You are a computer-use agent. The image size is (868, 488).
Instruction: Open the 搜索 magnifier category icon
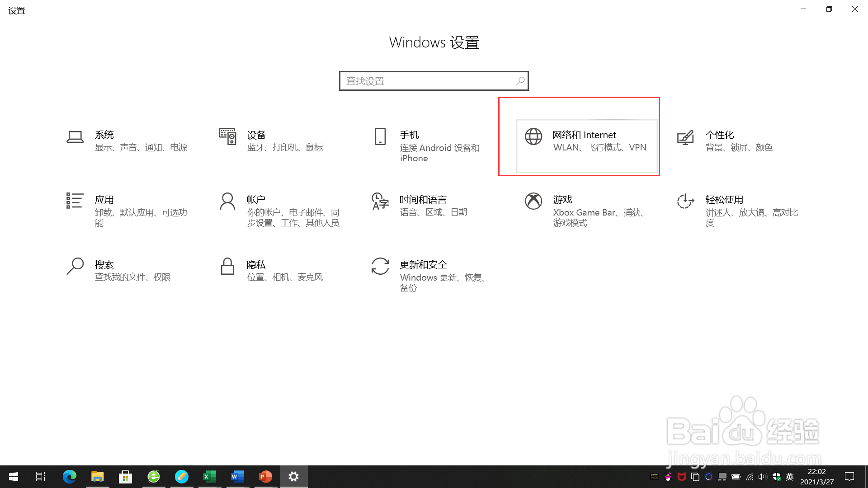point(75,266)
